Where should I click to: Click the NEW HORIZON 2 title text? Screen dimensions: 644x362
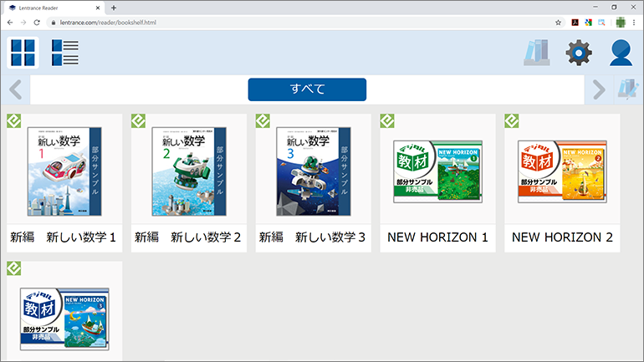click(x=562, y=237)
